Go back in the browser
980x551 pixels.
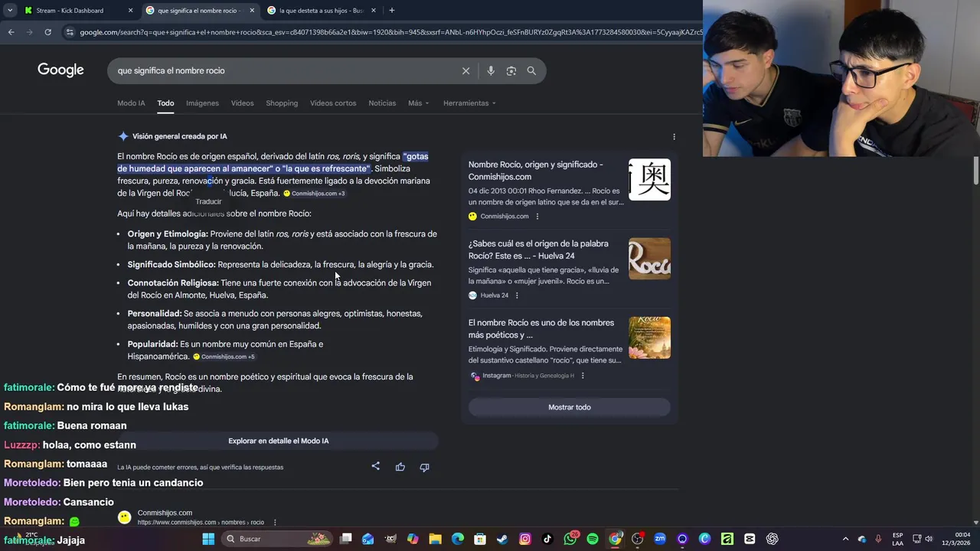pos(11,32)
